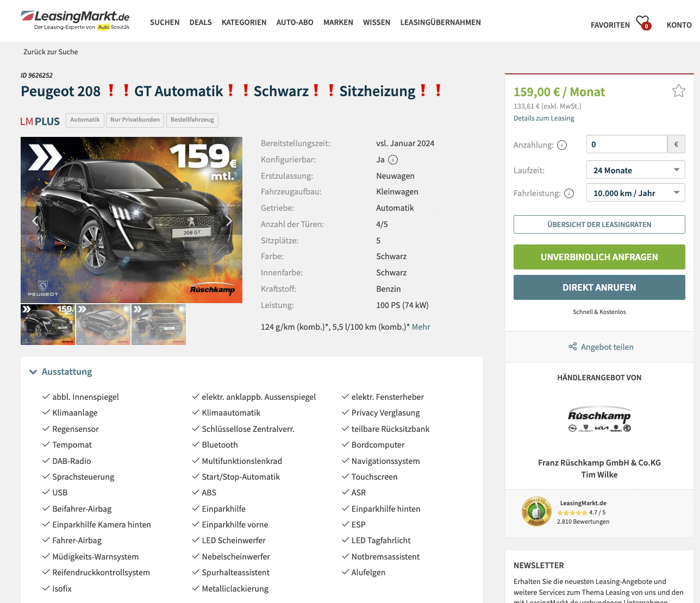The width and height of the screenshot is (700, 603).
Task: Click DIREKT ANRUFEN button
Action: click(x=599, y=287)
